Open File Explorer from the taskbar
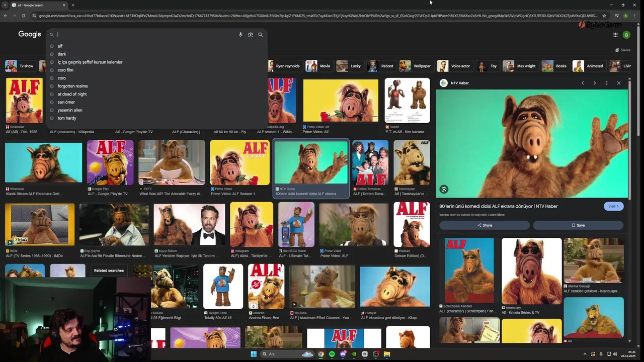 pos(387,354)
